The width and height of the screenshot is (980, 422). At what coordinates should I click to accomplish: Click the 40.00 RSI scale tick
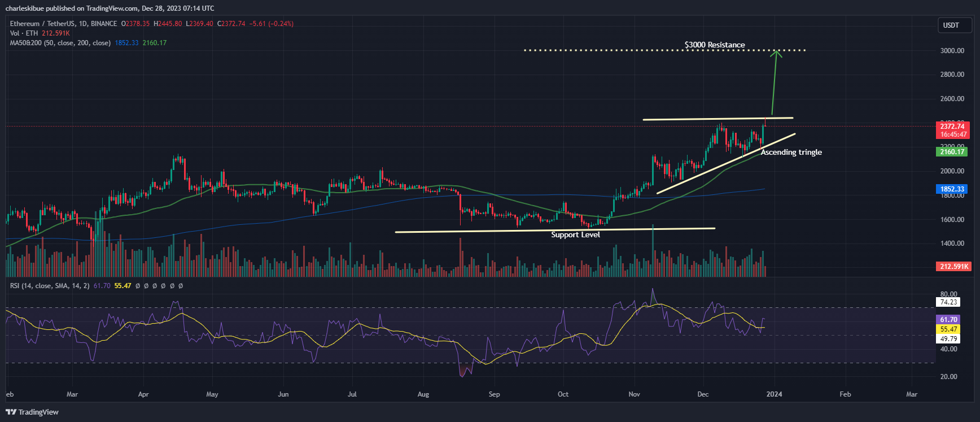coord(948,349)
